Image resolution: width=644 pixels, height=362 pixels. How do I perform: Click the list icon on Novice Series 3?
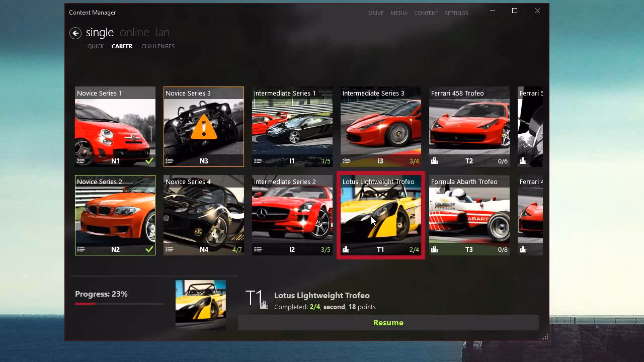point(169,161)
